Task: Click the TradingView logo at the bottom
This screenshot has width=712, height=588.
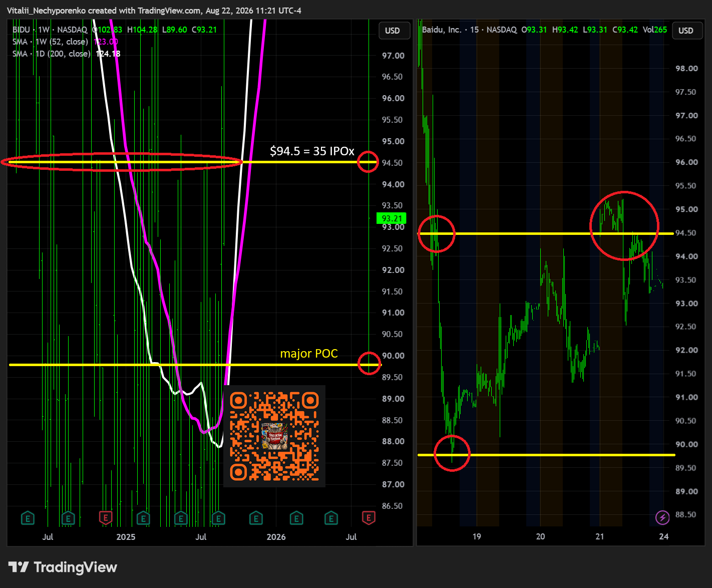Action: pyautogui.click(x=63, y=567)
